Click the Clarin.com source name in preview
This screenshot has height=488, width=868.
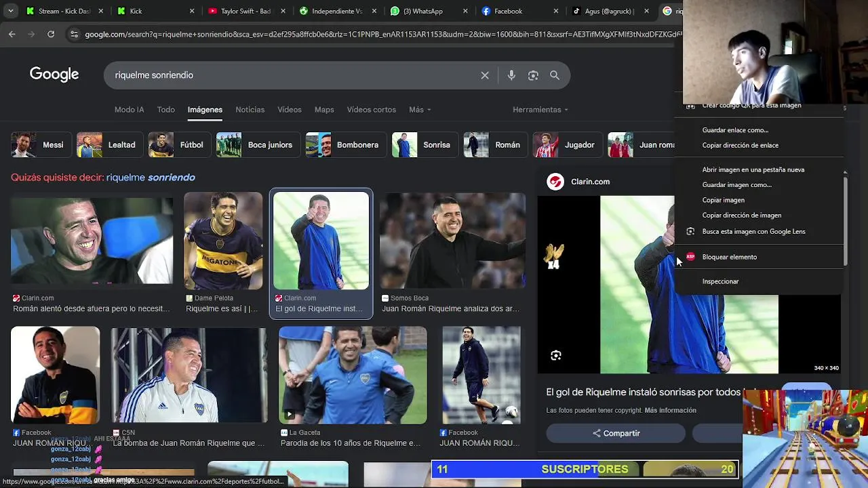[x=590, y=182]
